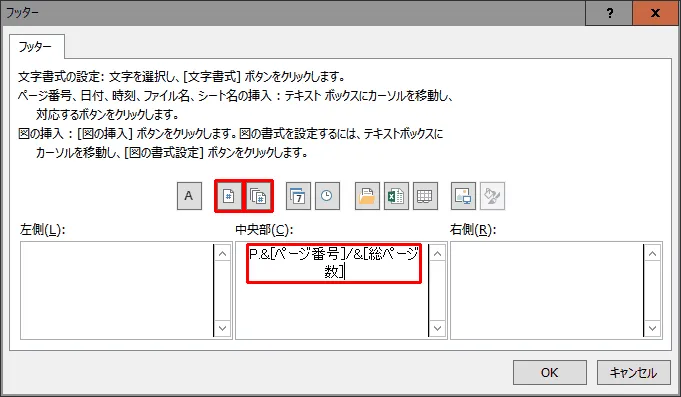This screenshot has height=397, width=681.
Task: Click the disabled Format Picture icon
Action: coord(493,196)
